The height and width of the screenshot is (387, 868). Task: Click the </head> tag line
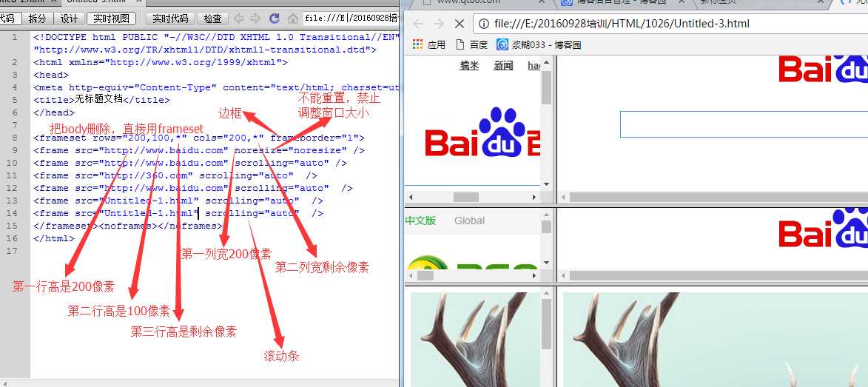[x=54, y=113]
